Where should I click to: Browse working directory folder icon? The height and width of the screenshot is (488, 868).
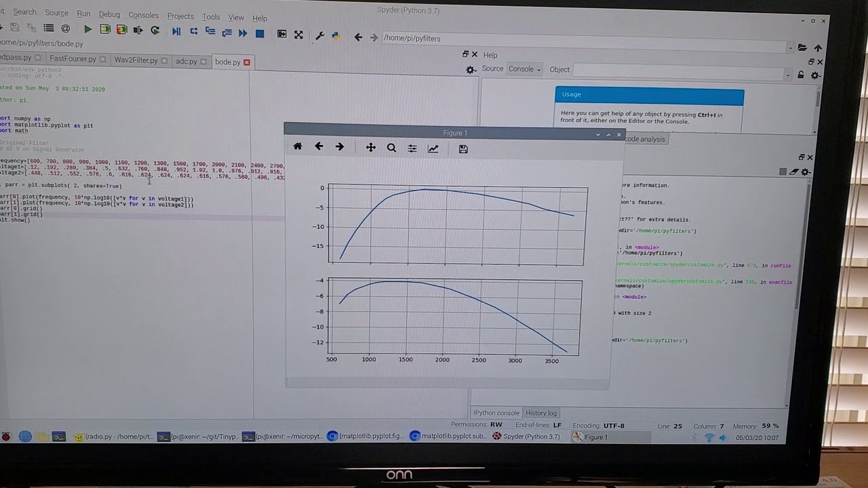pos(802,47)
